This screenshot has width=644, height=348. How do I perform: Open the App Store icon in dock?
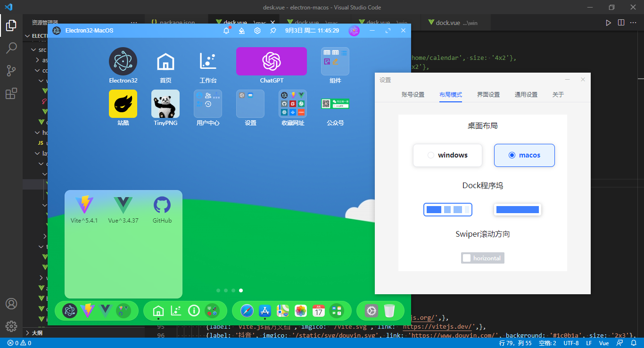pyautogui.click(x=265, y=311)
